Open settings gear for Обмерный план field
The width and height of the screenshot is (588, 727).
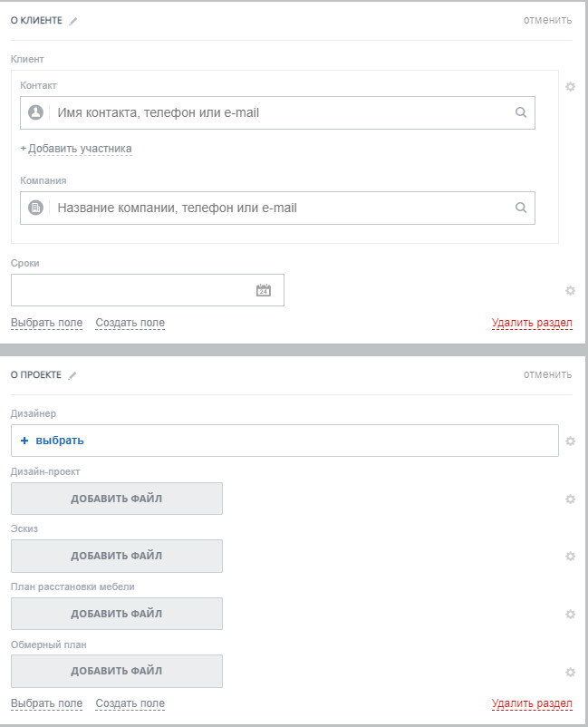coord(570,672)
